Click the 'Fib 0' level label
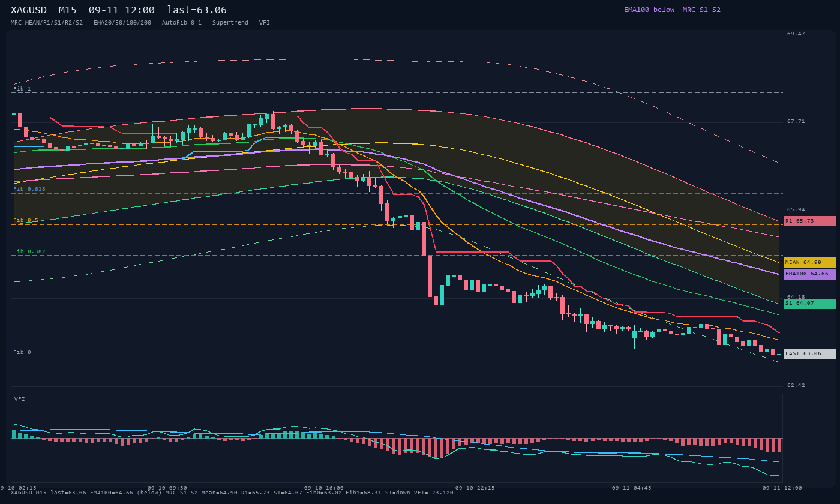 [22, 352]
